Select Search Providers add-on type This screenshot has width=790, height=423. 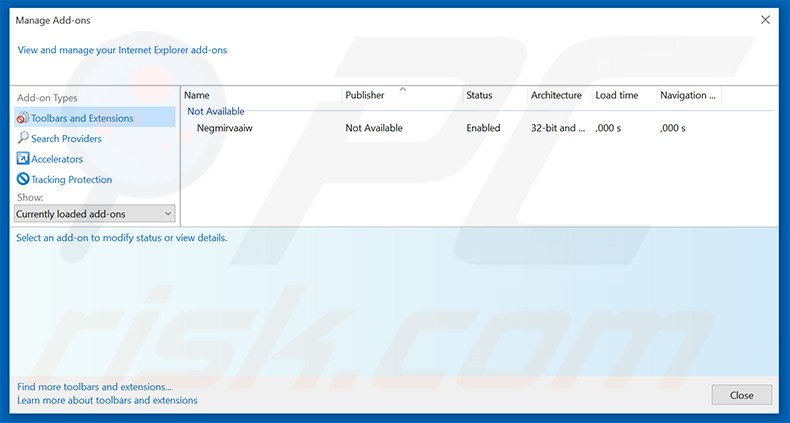[66, 138]
